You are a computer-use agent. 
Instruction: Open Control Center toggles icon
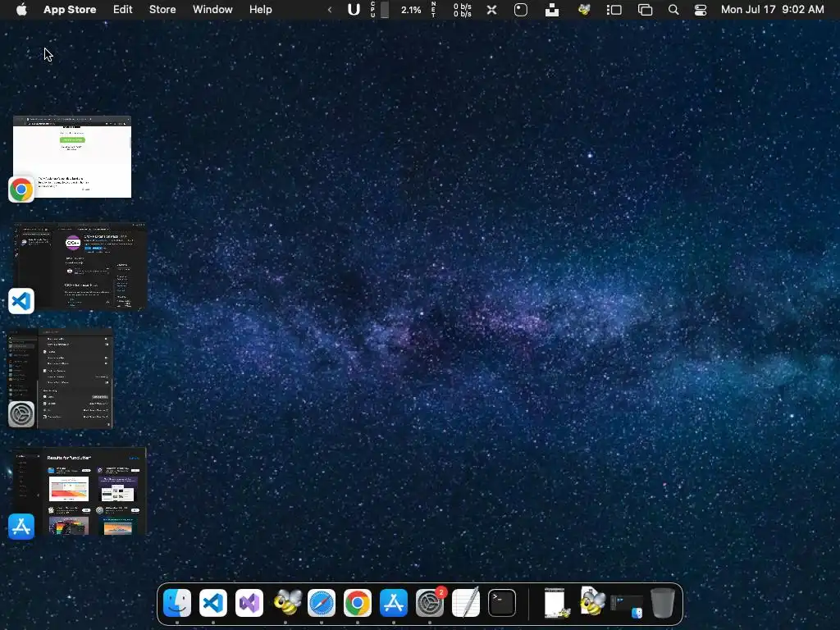701,9
